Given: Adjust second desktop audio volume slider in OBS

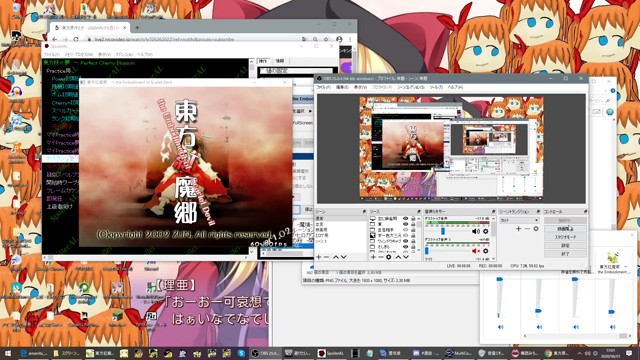Looking at the screenshot, I should click(x=427, y=251).
